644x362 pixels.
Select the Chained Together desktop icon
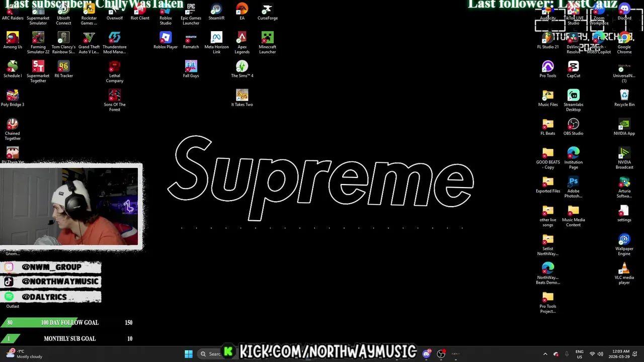coord(13,129)
